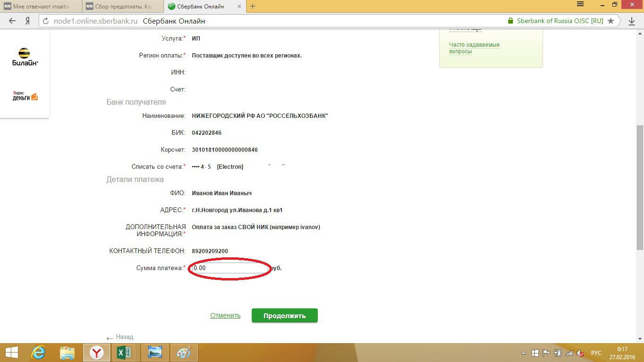Viewport: 644px width, 362px height.
Task: Click the phone number 89209209200
Action: (210, 251)
